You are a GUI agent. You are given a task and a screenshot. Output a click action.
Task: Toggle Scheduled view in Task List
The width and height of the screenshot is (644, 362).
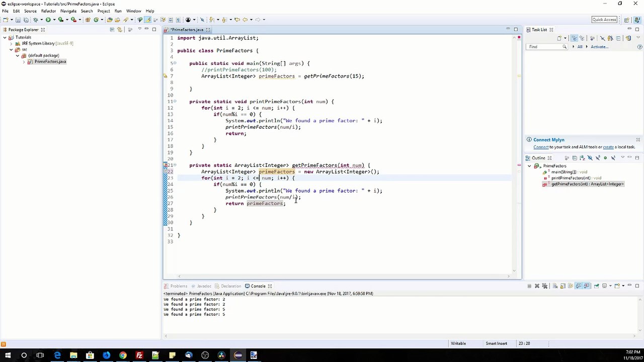[x=582, y=38]
